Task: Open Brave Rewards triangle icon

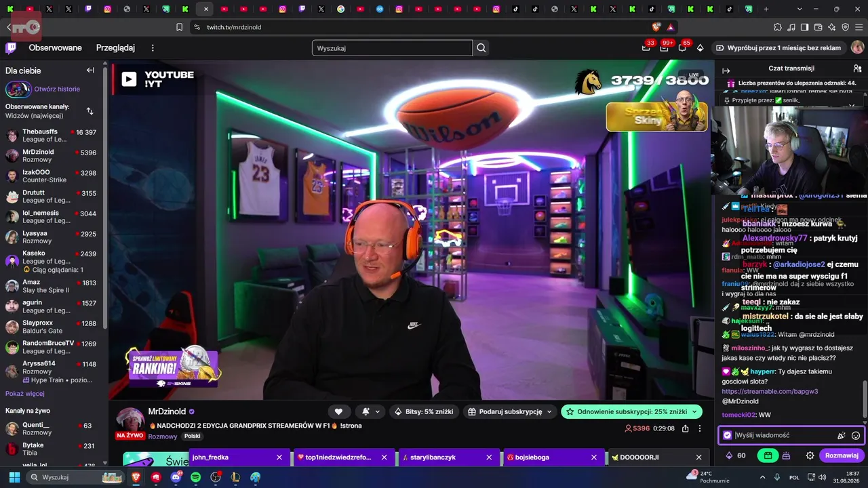Action: [x=670, y=27]
